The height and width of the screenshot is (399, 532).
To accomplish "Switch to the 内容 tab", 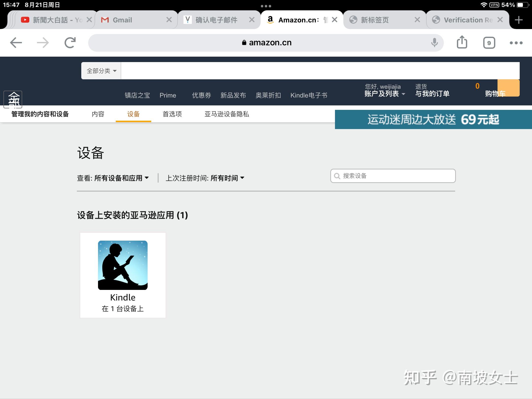I will pos(98,114).
